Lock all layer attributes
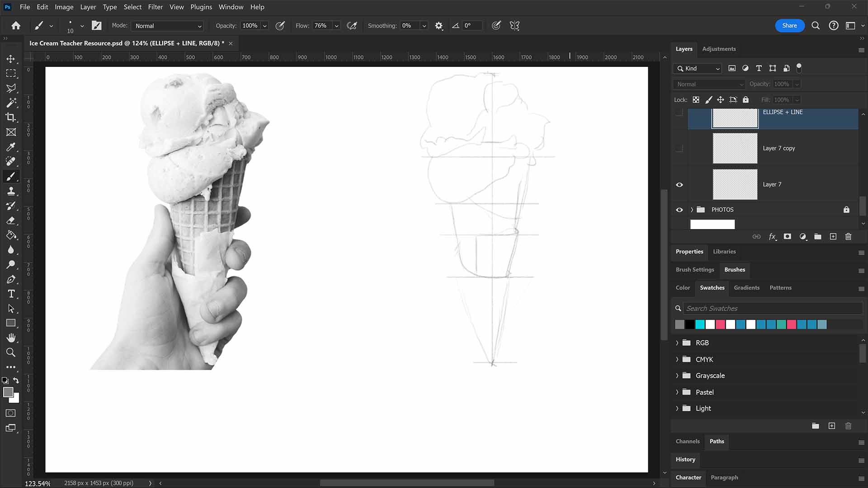 (745, 100)
